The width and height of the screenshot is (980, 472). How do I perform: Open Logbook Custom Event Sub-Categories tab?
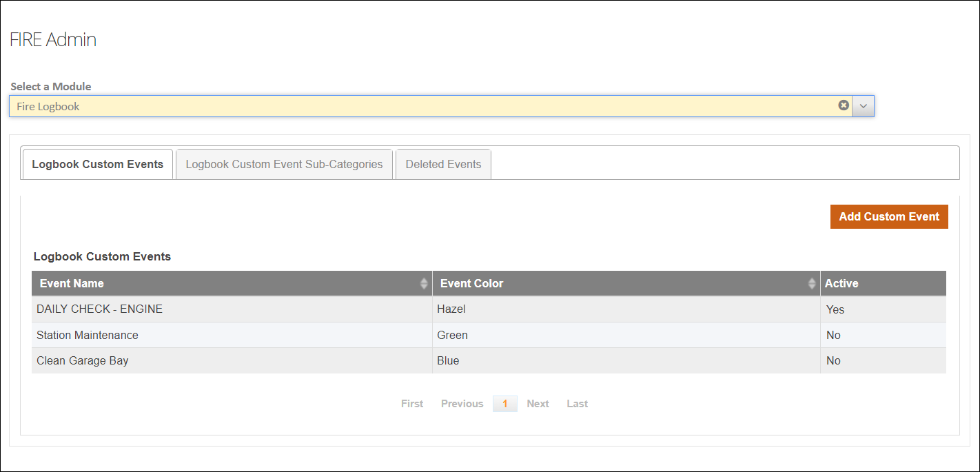click(284, 164)
